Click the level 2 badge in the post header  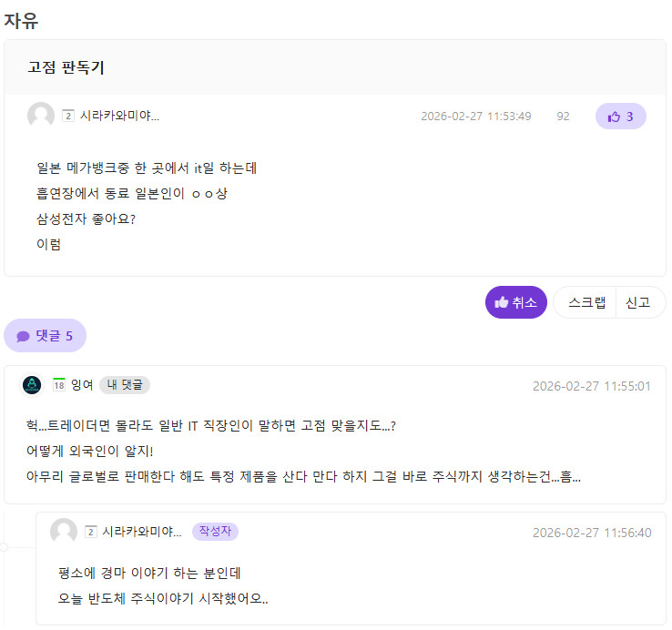pos(68,116)
